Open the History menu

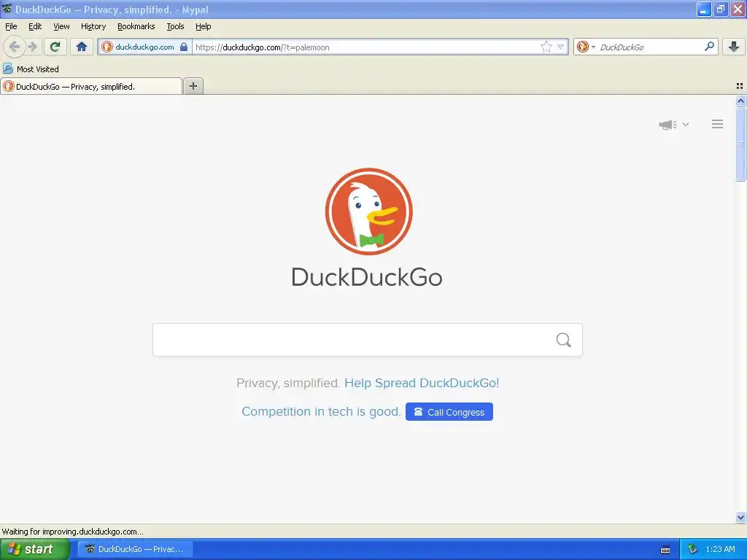pyautogui.click(x=93, y=26)
